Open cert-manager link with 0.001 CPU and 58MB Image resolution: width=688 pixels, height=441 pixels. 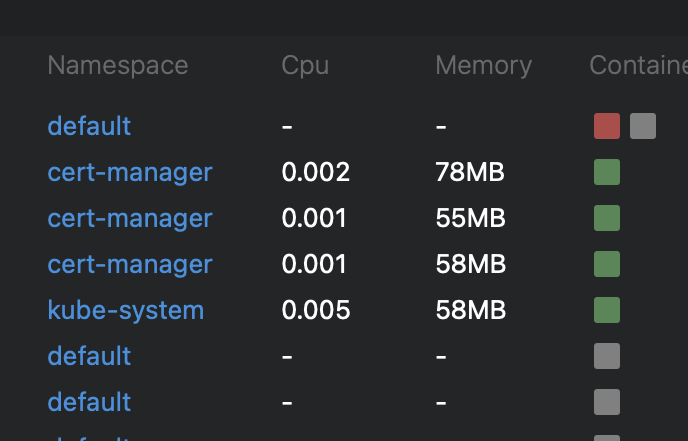click(x=130, y=264)
